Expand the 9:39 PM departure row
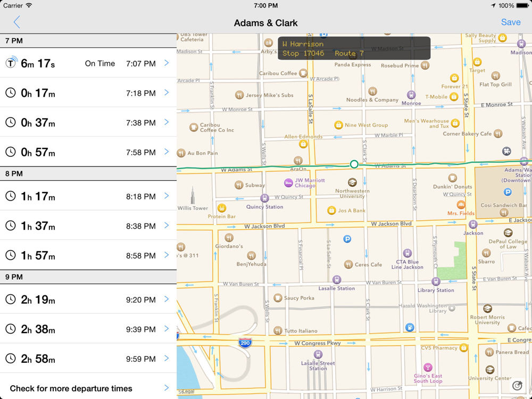The image size is (532, 399). pyautogui.click(x=88, y=329)
